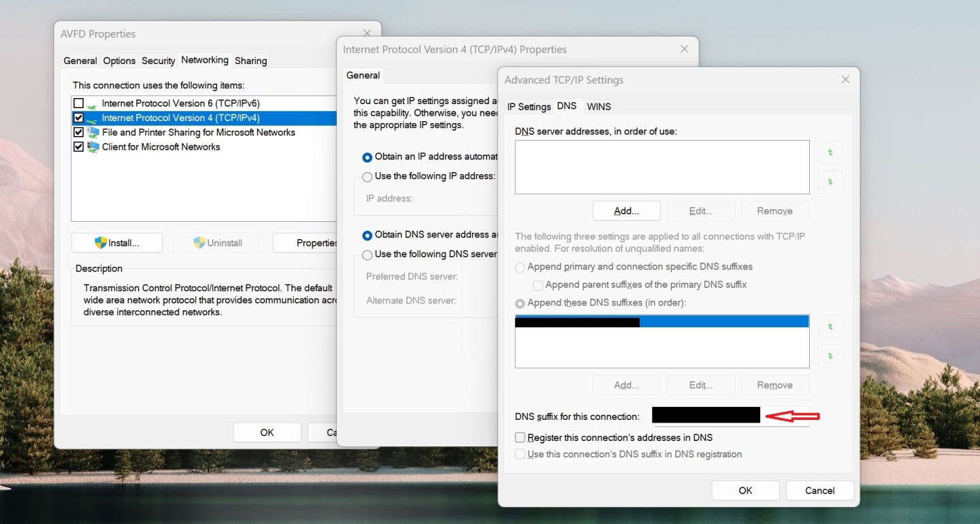The width and height of the screenshot is (980, 524).
Task: Uncheck File and Printer Sharing checkbox
Action: pyautogui.click(x=78, y=132)
